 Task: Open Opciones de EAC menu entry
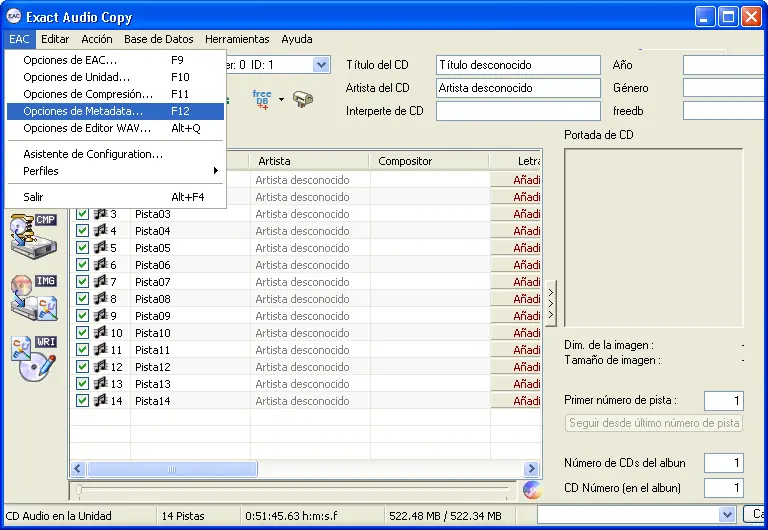click(116, 60)
